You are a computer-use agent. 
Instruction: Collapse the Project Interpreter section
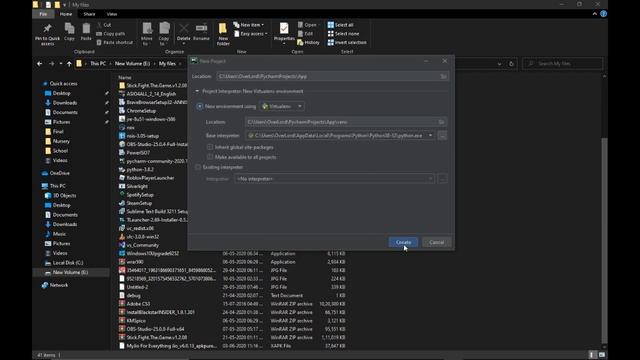click(x=197, y=91)
